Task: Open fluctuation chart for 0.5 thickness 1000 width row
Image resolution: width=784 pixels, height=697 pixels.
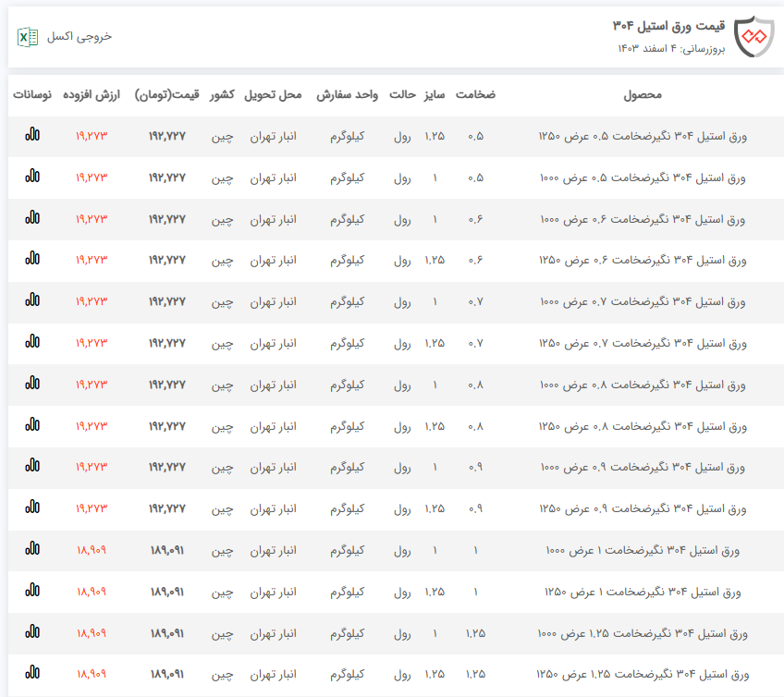Action: (x=32, y=176)
